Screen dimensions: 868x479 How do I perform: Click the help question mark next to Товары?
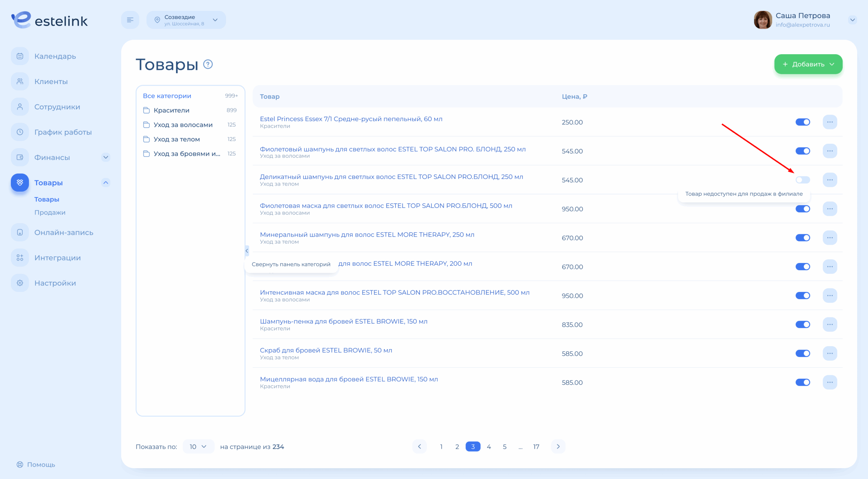coord(208,64)
